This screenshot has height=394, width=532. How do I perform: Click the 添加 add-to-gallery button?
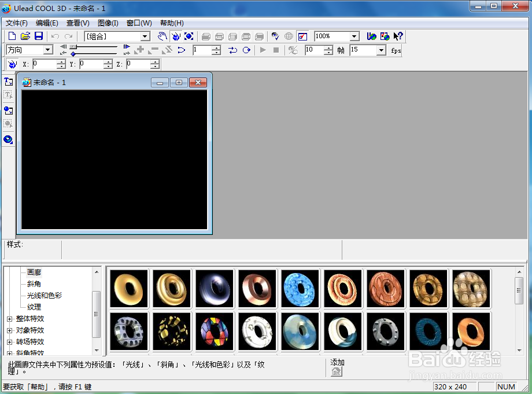tap(336, 371)
